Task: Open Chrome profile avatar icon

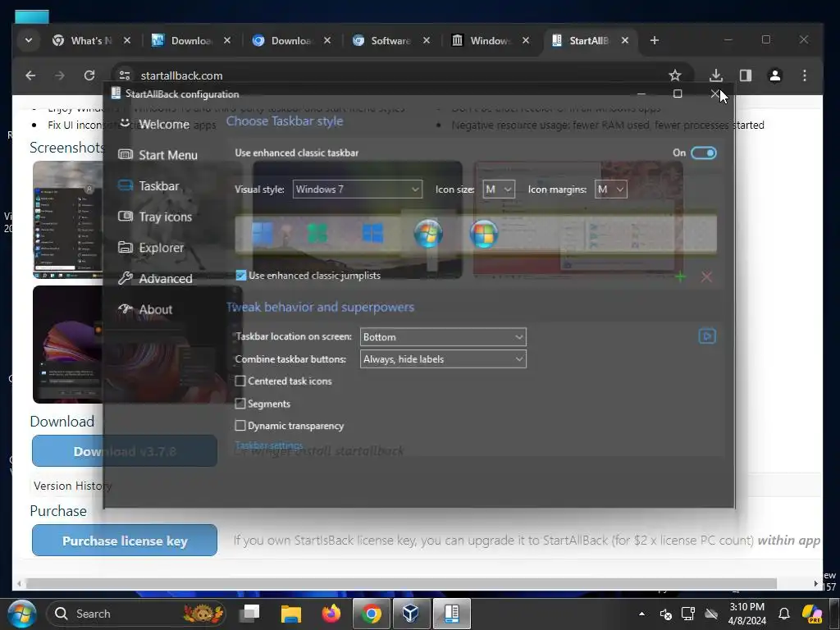Action: click(x=774, y=75)
